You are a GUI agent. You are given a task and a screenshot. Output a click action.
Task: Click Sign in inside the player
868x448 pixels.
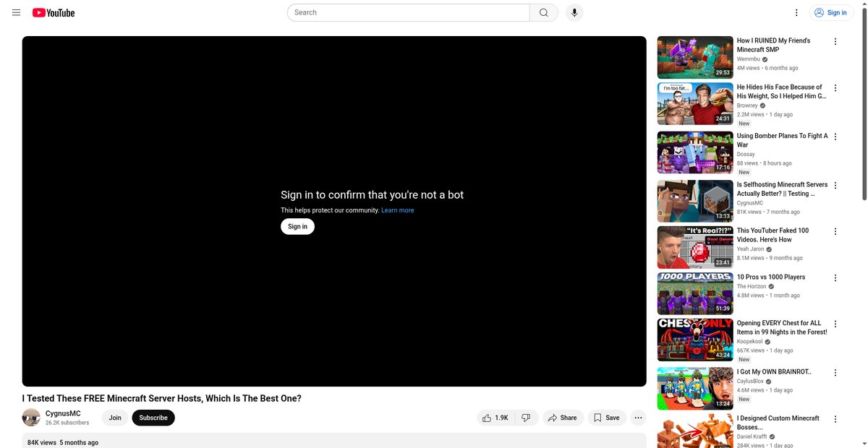pos(297,226)
